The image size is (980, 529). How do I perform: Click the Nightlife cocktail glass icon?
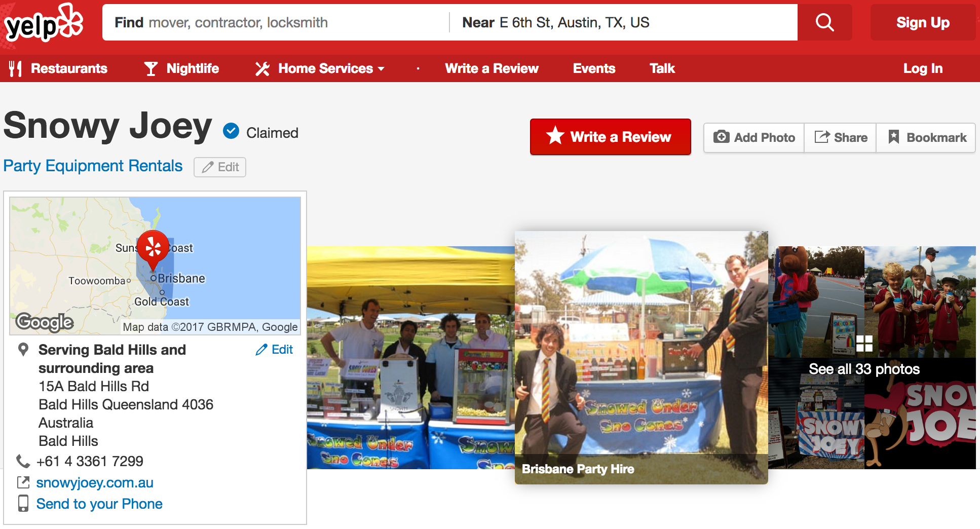coord(151,68)
